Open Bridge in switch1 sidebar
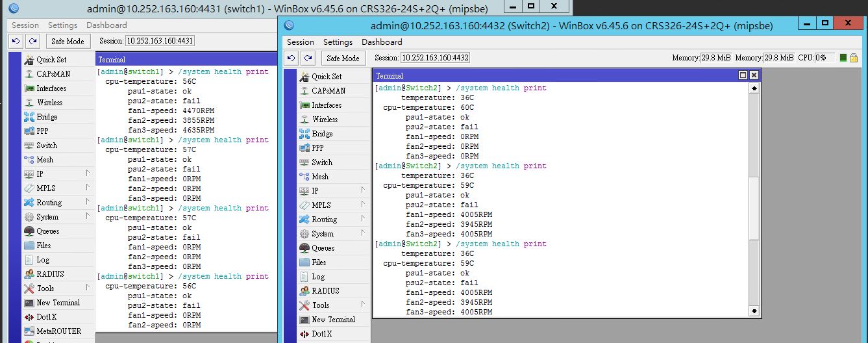Viewport: 868px width, 343px height. 58,117
